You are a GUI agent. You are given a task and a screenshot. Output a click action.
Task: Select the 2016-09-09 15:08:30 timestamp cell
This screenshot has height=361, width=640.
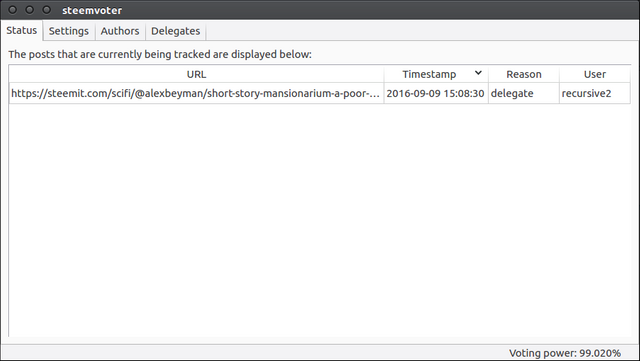[x=436, y=94]
